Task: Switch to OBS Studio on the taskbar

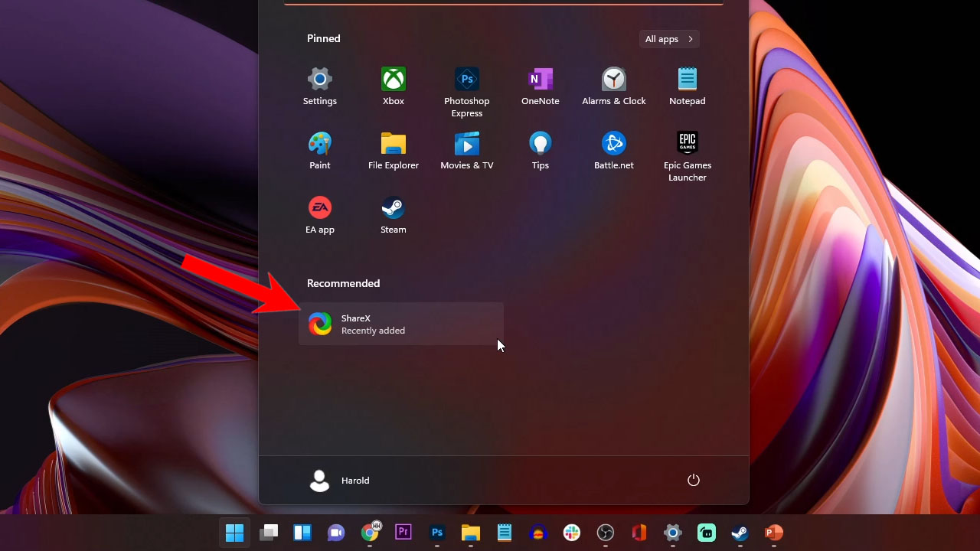Action: tap(606, 533)
